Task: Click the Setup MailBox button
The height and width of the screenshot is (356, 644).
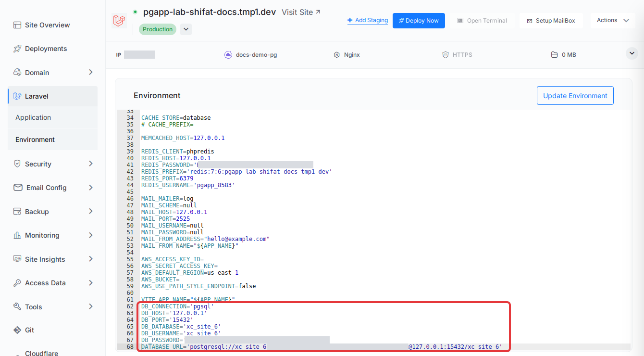Action: (551, 21)
